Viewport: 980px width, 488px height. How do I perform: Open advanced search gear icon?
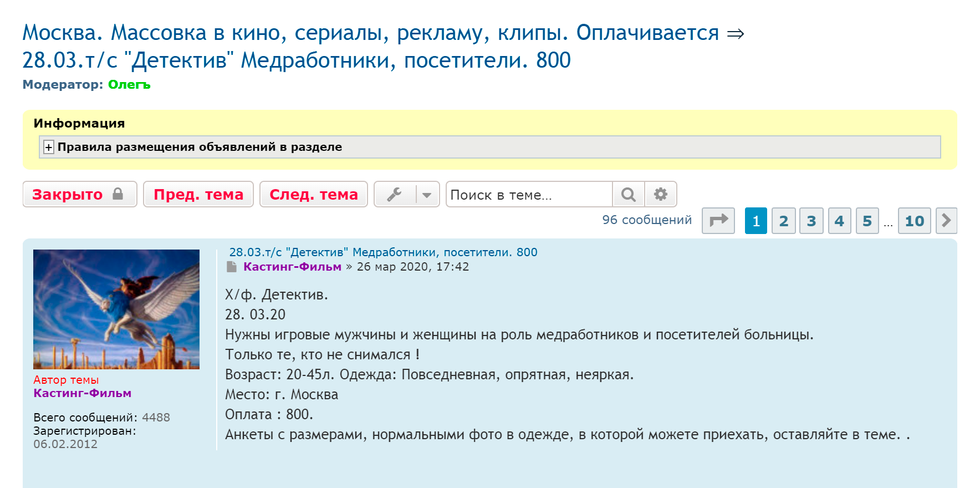click(x=660, y=195)
